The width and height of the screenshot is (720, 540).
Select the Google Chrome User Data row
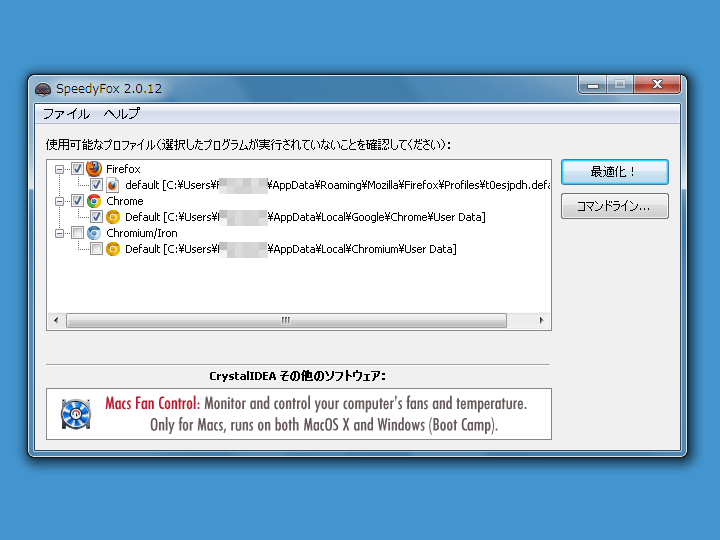(305, 217)
